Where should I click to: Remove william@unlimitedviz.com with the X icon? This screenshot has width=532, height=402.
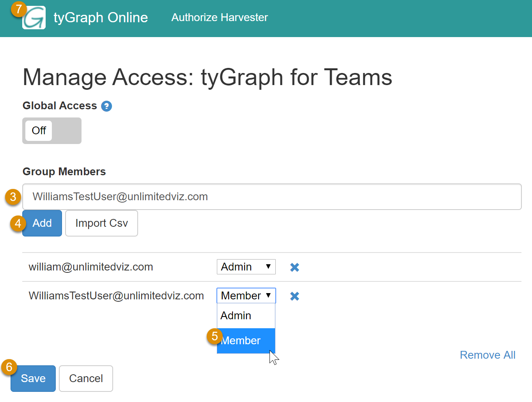point(295,267)
